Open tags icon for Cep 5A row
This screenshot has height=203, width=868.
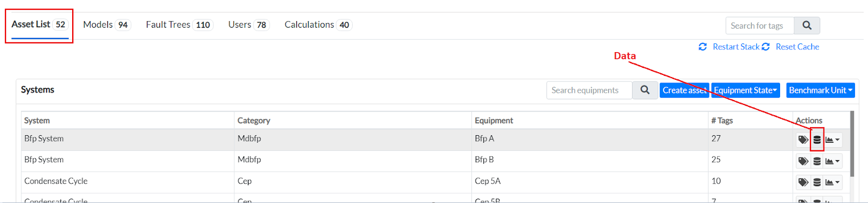click(803, 182)
